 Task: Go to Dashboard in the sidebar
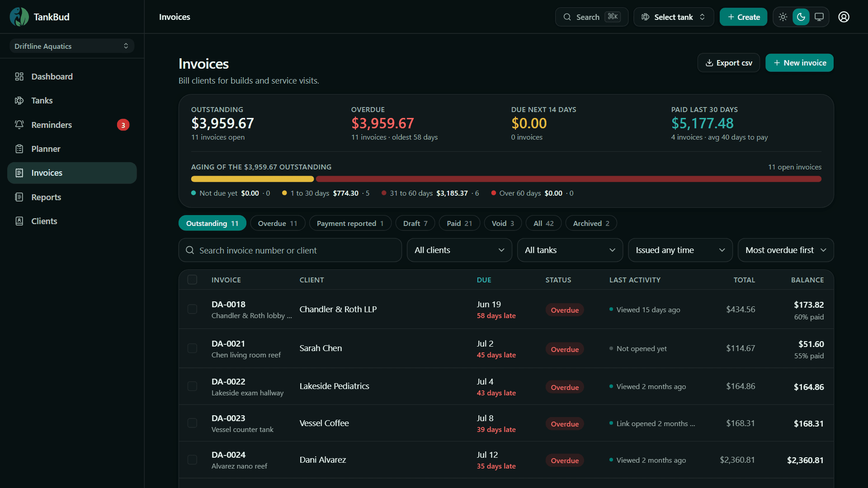click(x=72, y=76)
